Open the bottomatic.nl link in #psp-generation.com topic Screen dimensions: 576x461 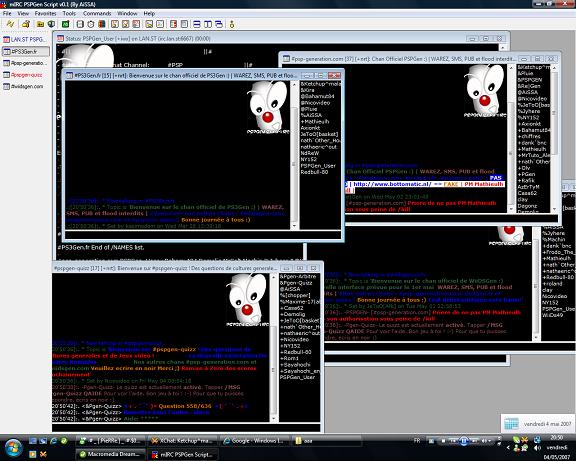[x=392, y=184]
